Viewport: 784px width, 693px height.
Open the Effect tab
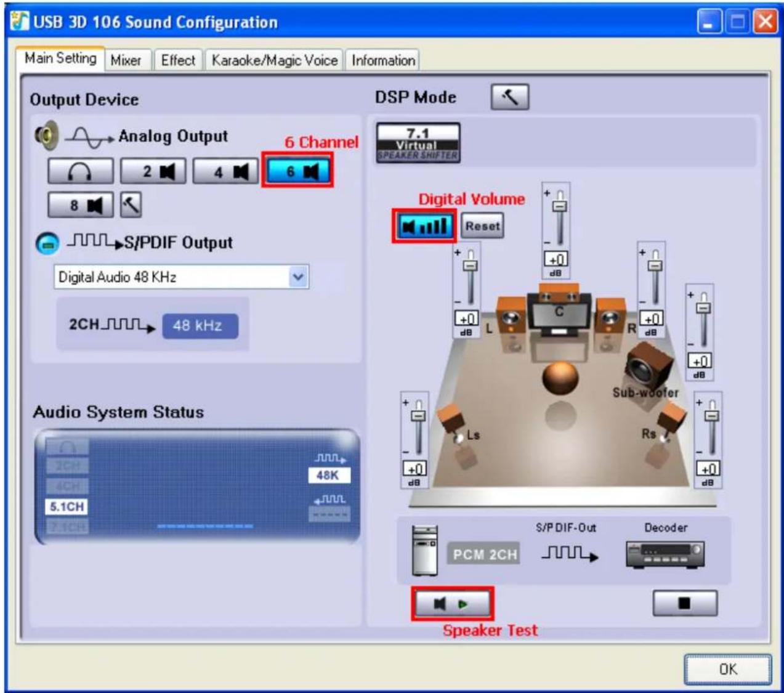click(x=178, y=60)
